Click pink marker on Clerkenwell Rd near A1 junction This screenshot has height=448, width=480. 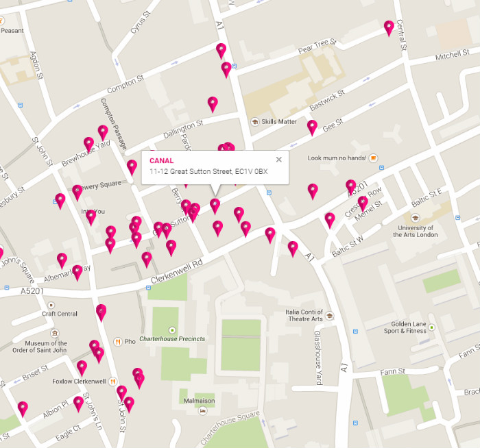point(269,235)
